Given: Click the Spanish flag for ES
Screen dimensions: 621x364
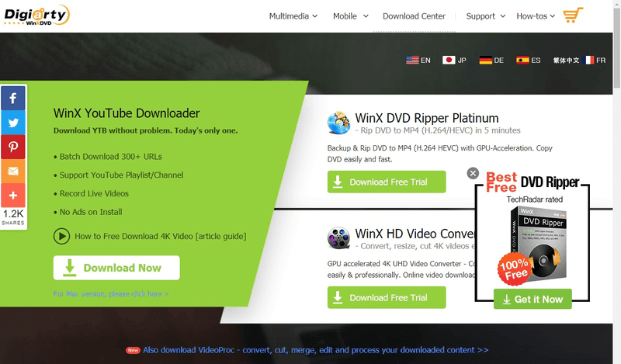Looking at the screenshot, I should tap(522, 61).
